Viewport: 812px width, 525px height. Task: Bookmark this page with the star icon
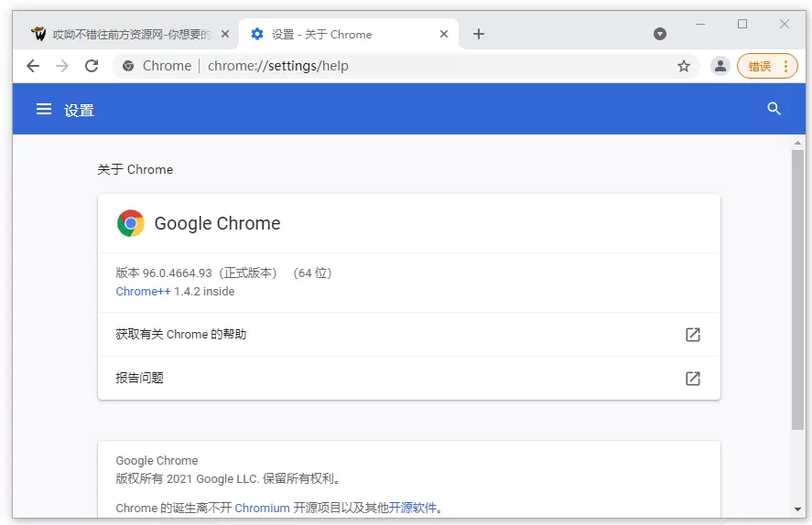tap(684, 66)
